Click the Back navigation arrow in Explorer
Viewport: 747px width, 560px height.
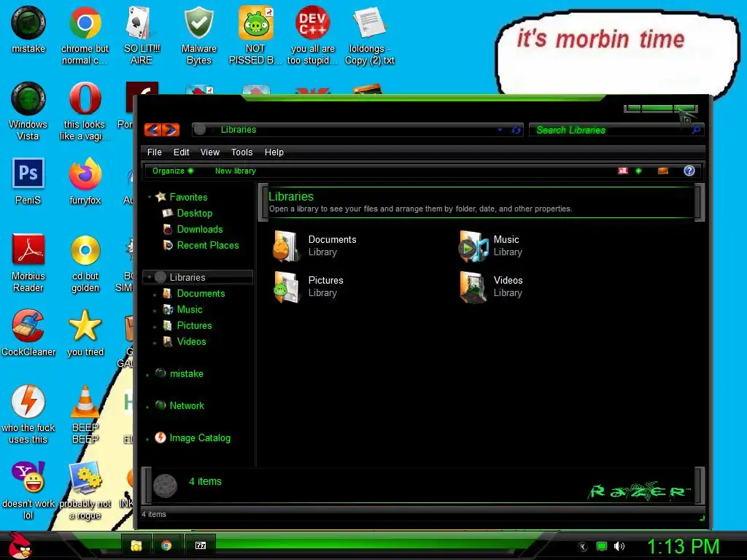pyautogui.click(x=153, y=130)
